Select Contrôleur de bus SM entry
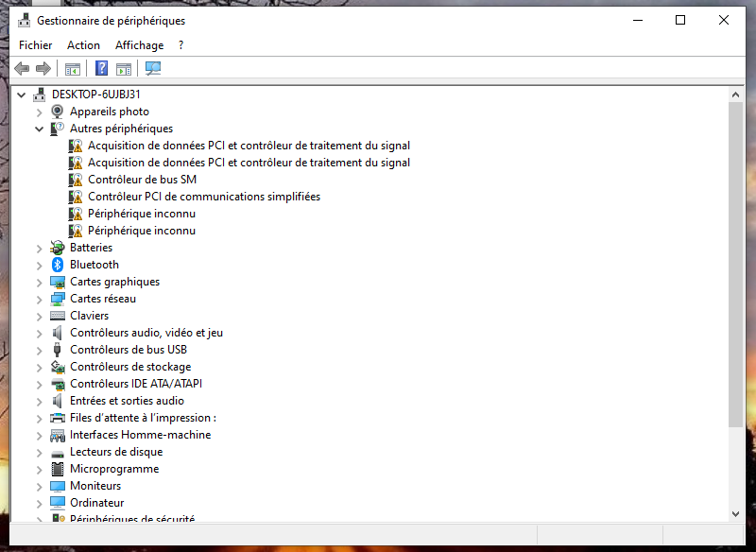This screenshot has height=552, width=756. (x=143, y=180)
